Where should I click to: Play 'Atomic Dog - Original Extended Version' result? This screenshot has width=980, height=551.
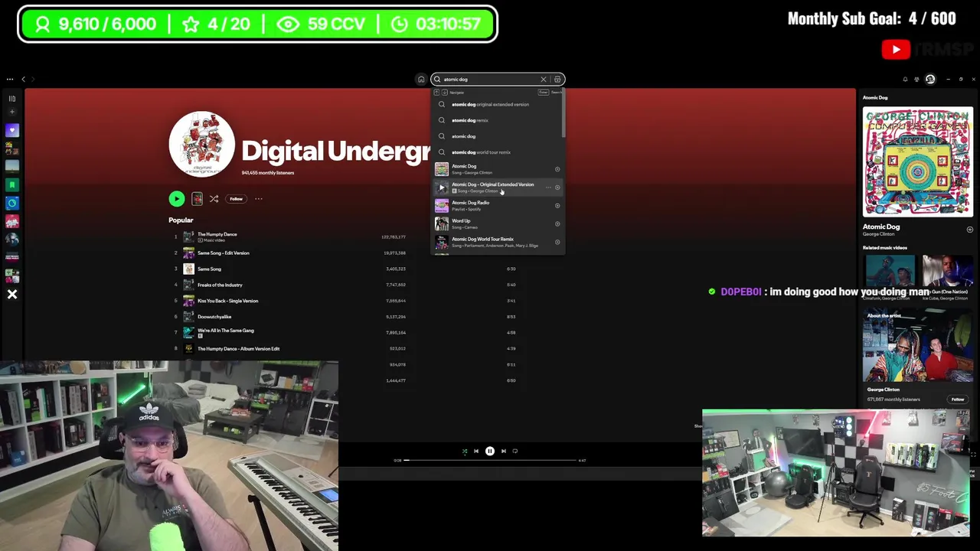[x=442, y=187]
